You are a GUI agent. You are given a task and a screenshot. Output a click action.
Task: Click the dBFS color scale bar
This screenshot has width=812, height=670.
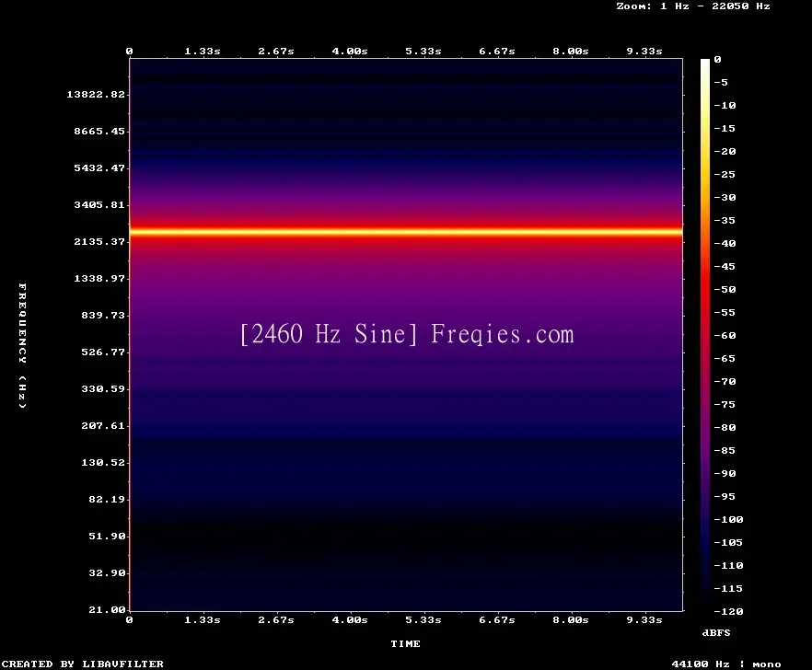point(705,335)
